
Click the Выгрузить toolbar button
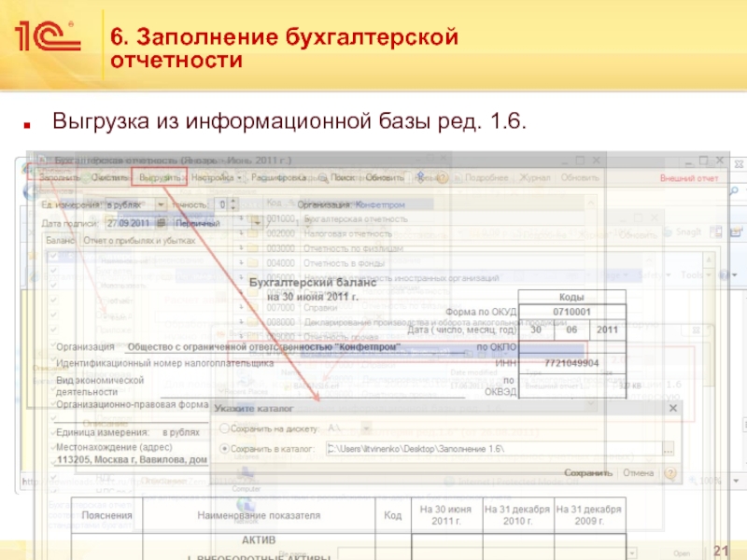tap(159, 176)
